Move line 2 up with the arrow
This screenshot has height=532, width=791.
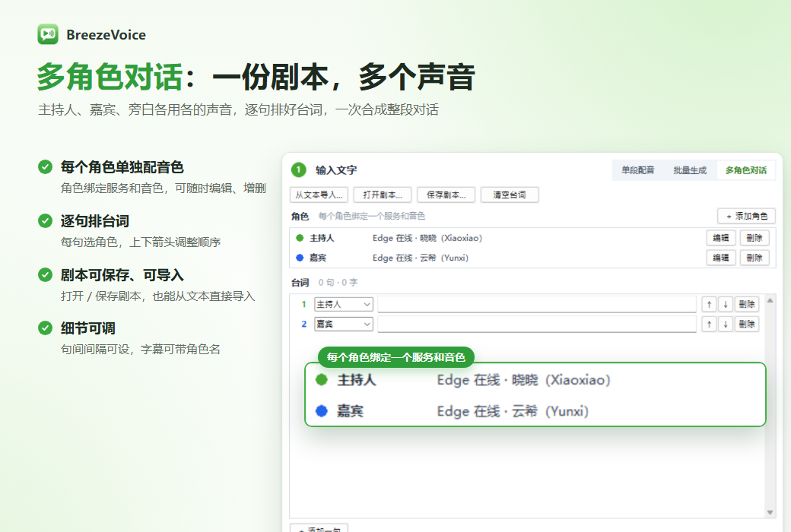pyautogui.click(x=709, y=324)
